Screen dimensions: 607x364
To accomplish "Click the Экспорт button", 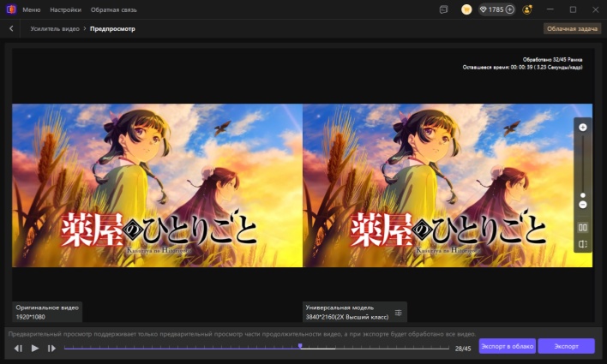I will 567,346.
